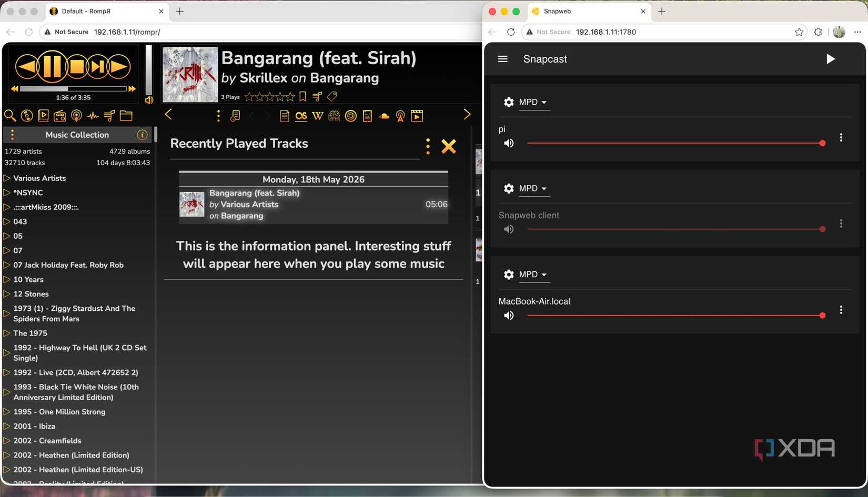Open the music collection disc icon
868x497 pixels.
[x=27, y=116]
